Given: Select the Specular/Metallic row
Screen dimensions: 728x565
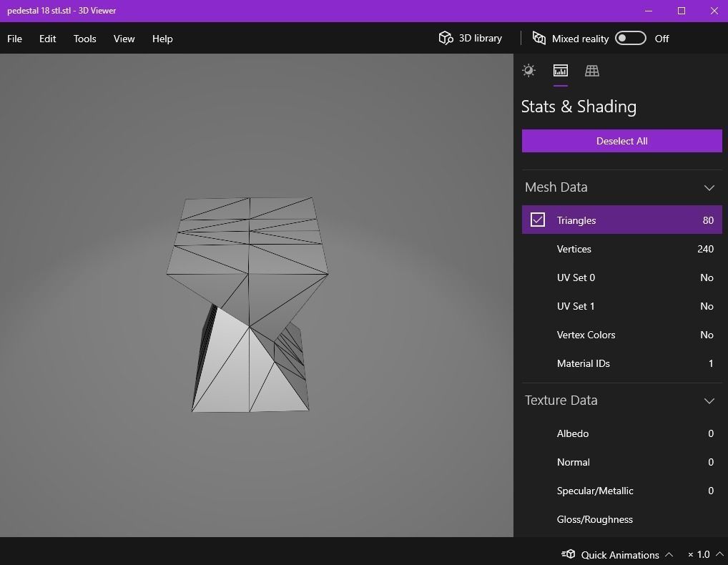Looking at the screenshot, I should (x=621, y=491).
